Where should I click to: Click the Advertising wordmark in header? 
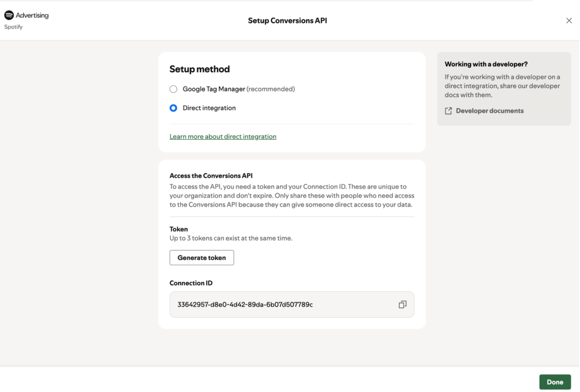click(32, 15)
